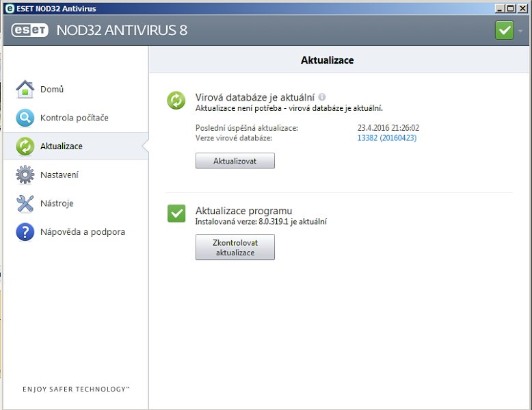Click the Nastavení gear icon
Screen dimensions: 532x410
[x=25, y=175]
